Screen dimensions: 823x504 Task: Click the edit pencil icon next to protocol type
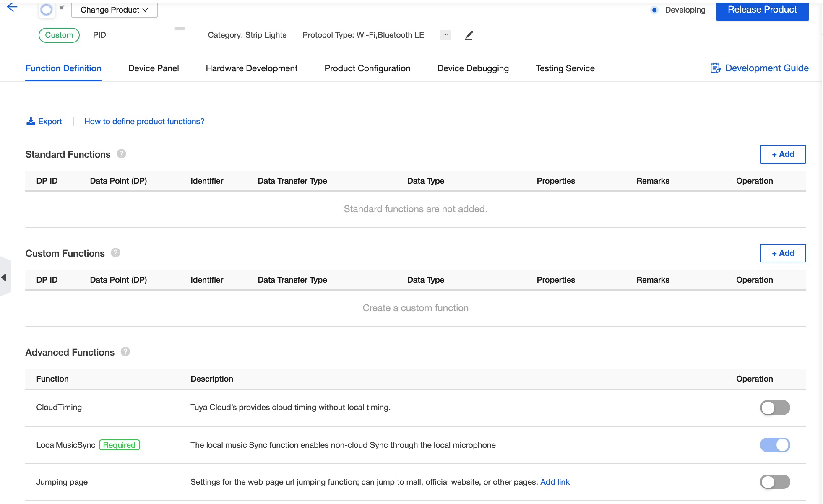[468, 35]
